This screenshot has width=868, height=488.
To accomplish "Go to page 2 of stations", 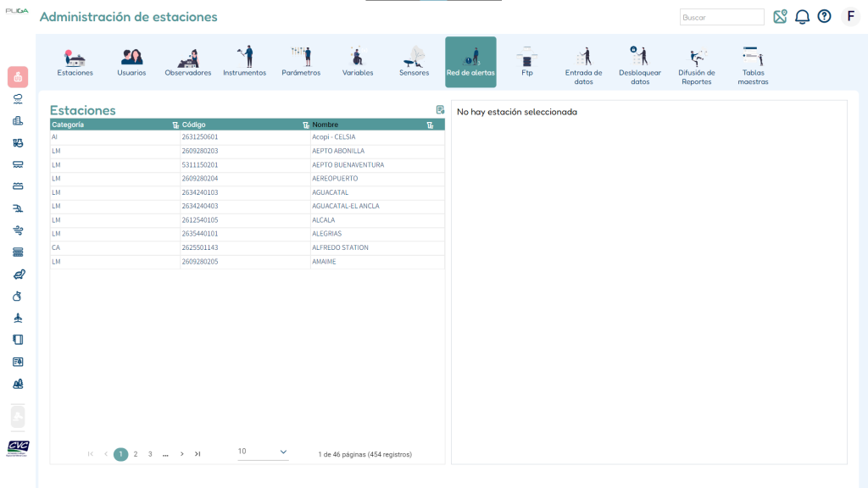I will [x=136, y=454].
